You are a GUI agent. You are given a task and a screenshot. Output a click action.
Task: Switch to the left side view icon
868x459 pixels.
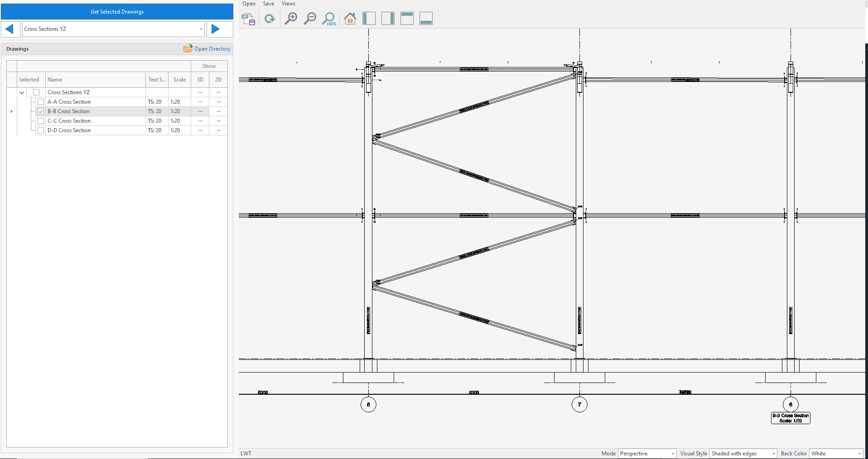(x=369, y=19)
